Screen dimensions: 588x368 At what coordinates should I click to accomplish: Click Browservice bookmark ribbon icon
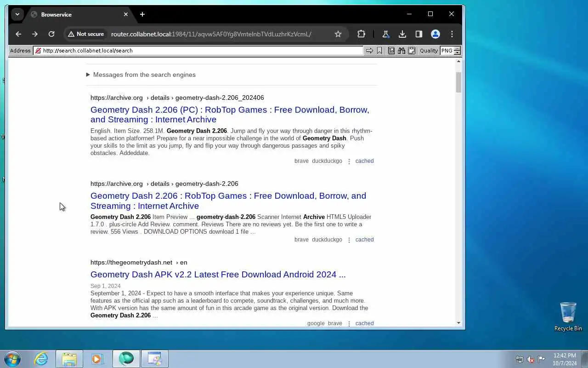click(379, 51)
